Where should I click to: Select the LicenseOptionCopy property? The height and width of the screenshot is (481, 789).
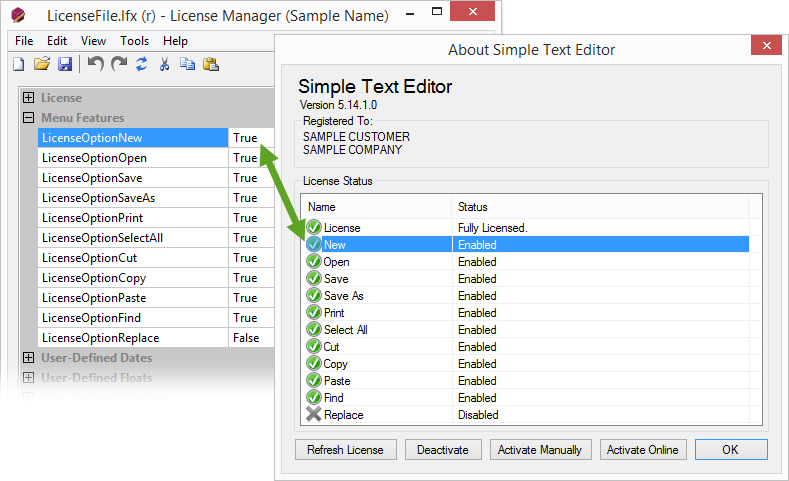point(133,278)
